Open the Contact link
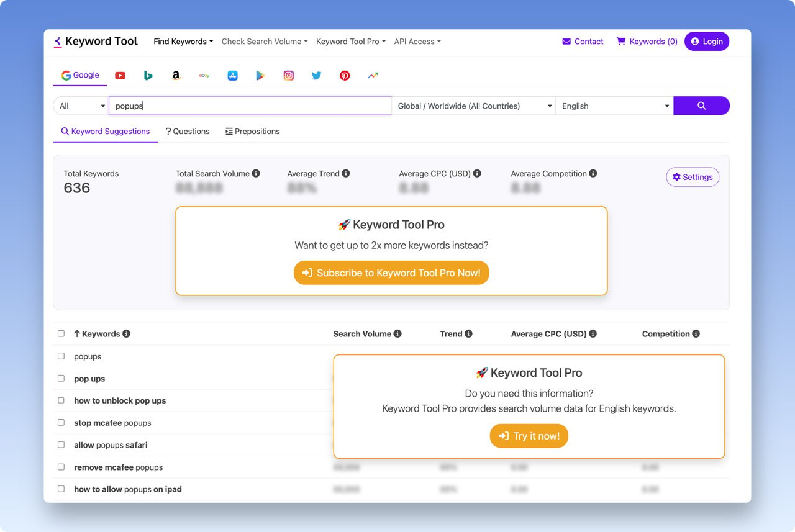Image resolution: width=795 pixels, height=532 pixels. click(x=583, y=42)
